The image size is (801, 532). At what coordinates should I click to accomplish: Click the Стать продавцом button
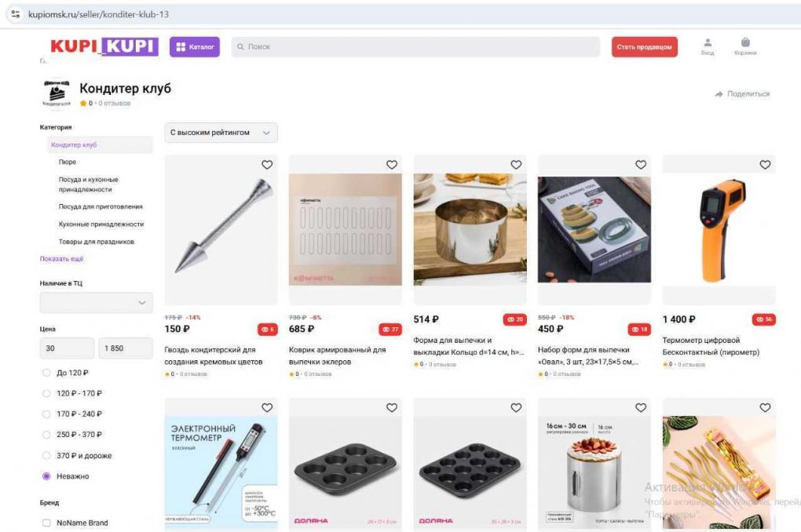tap(645, 47)
